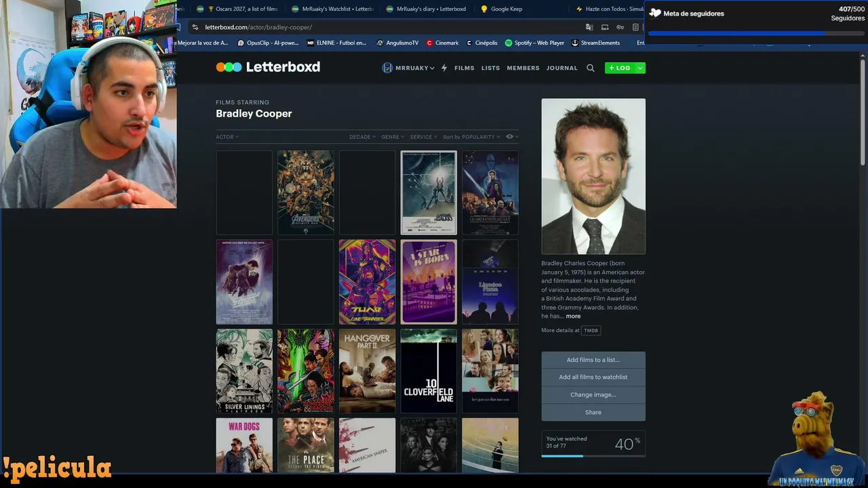Open the TMDB details link

point(591,331)
